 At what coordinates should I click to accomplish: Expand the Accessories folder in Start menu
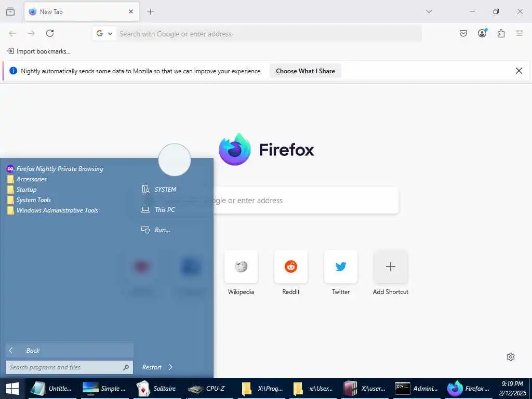point(27,179)
